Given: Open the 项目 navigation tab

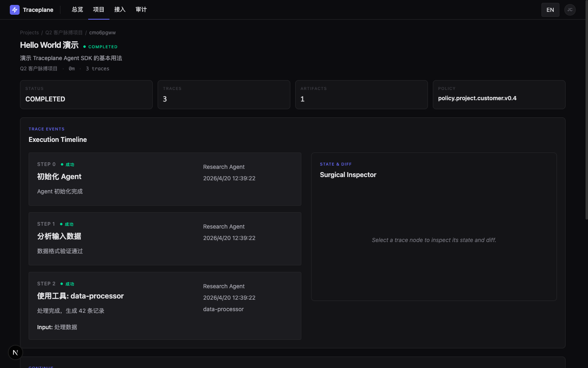Looking at the screenshot, I should pyautogui.click(x=99, y=10).
